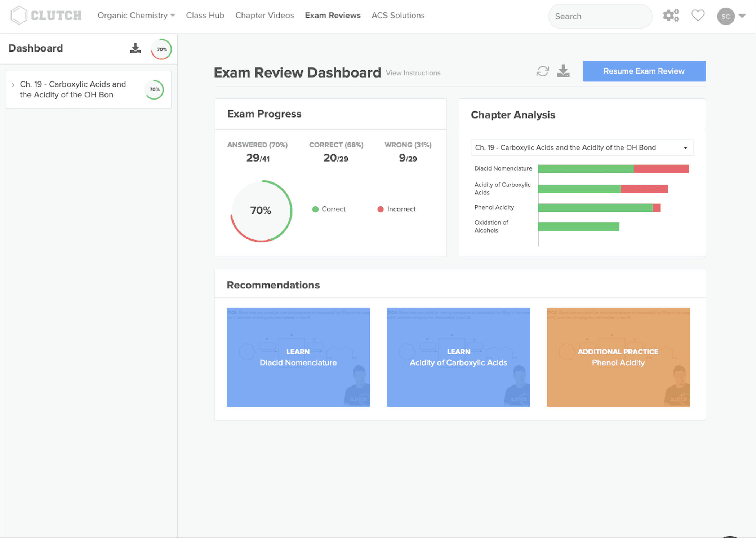
Task: Expand the Ch. 19 sidebar chapter
Action: click(13, 85)
